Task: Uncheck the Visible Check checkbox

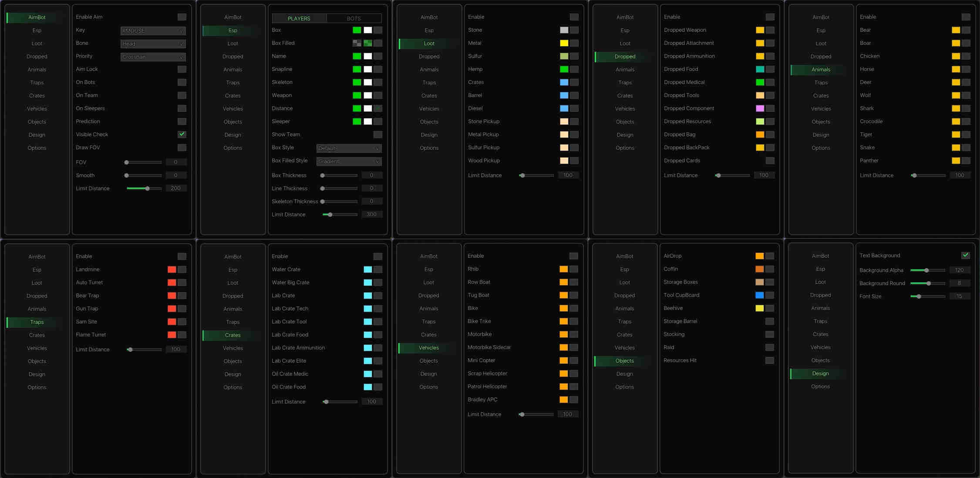Action: (x=182, y=135)
